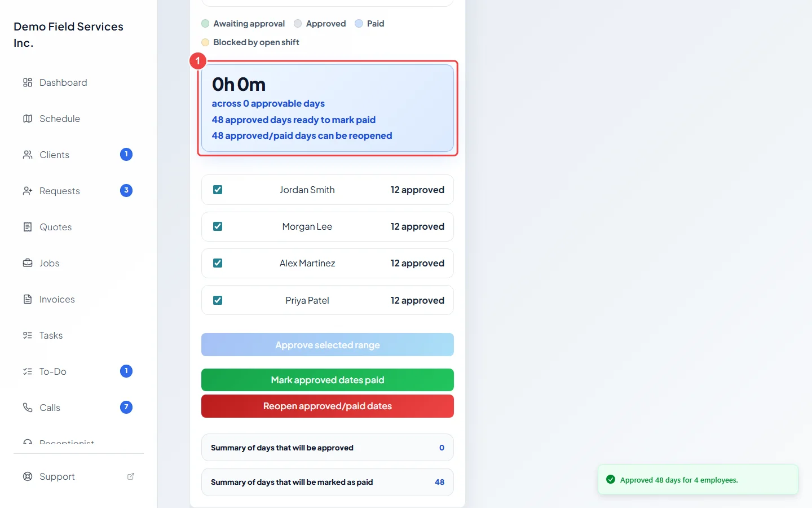Open Quotes in the sidebar
Image resolution: width=812 pixels, height=508 pixels.
point(79,227)
